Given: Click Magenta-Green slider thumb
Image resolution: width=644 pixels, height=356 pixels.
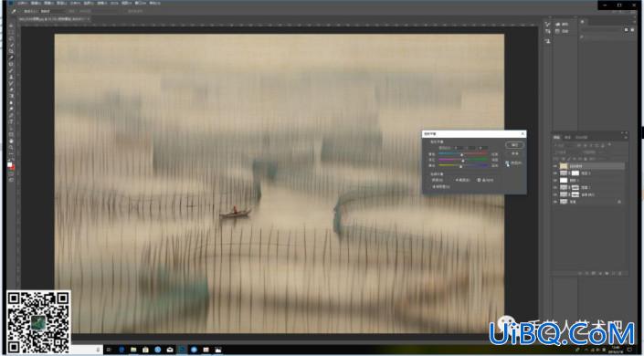Looking at the screenshot, I should [463, 161].
